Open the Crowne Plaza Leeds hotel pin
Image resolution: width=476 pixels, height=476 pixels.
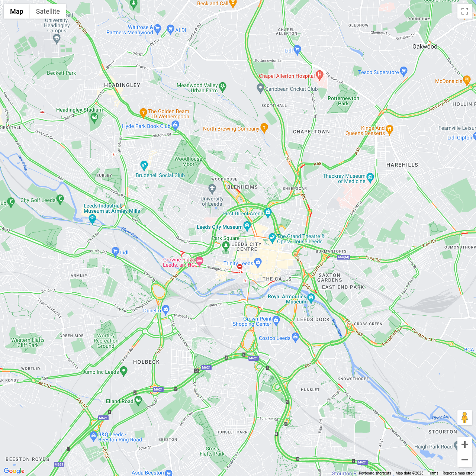coord(199,261)
